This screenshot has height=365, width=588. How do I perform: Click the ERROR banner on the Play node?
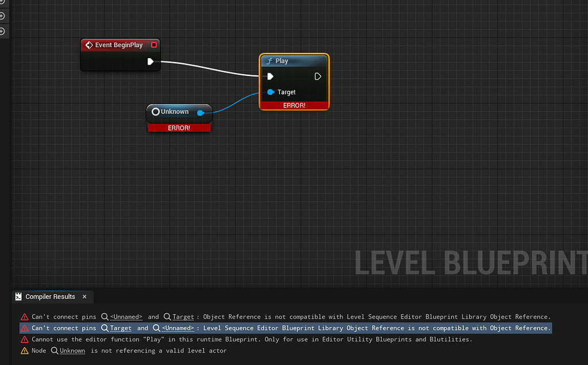point(294,105)
